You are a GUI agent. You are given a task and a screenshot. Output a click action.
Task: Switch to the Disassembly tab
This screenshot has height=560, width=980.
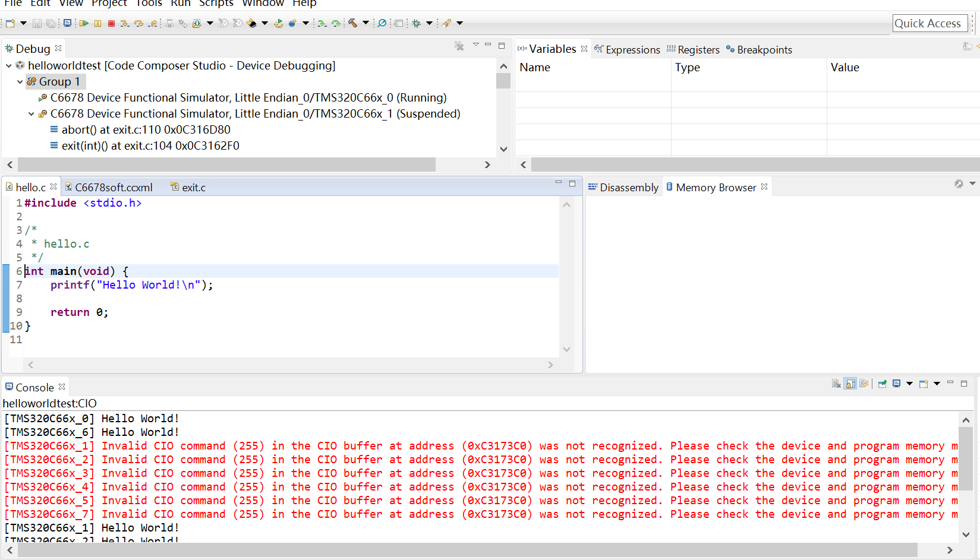[x=623, y=187]
